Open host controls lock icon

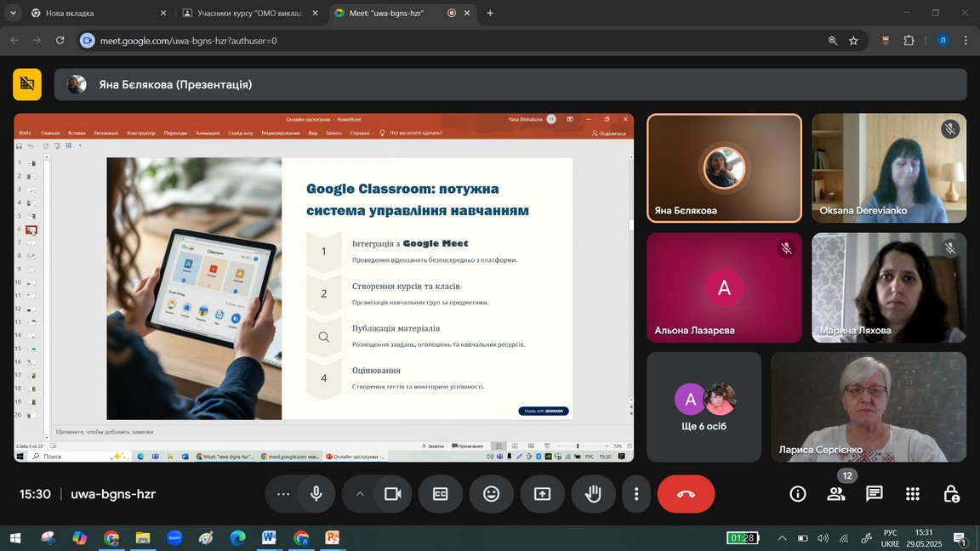[x=950, y=493]
